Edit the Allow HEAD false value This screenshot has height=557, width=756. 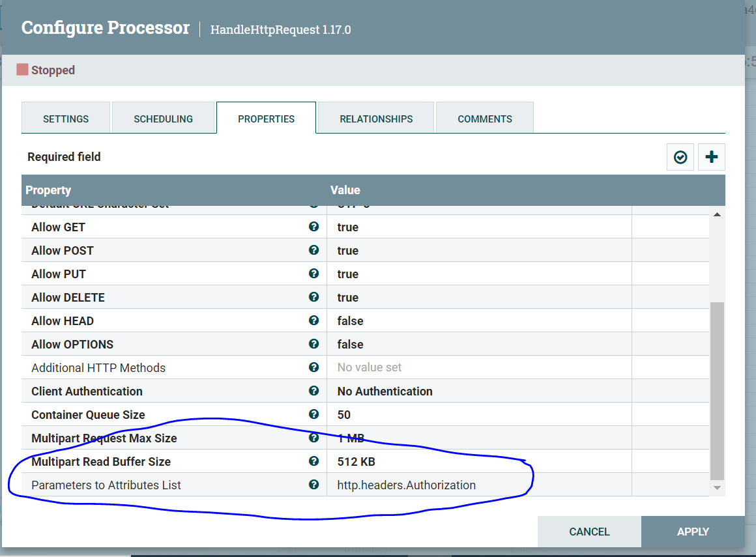350,321
